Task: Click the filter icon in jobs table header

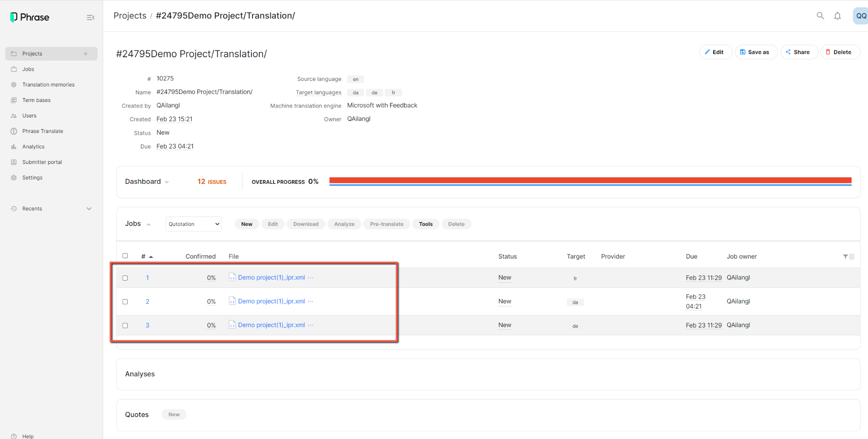Action: [x=845, y=257]
